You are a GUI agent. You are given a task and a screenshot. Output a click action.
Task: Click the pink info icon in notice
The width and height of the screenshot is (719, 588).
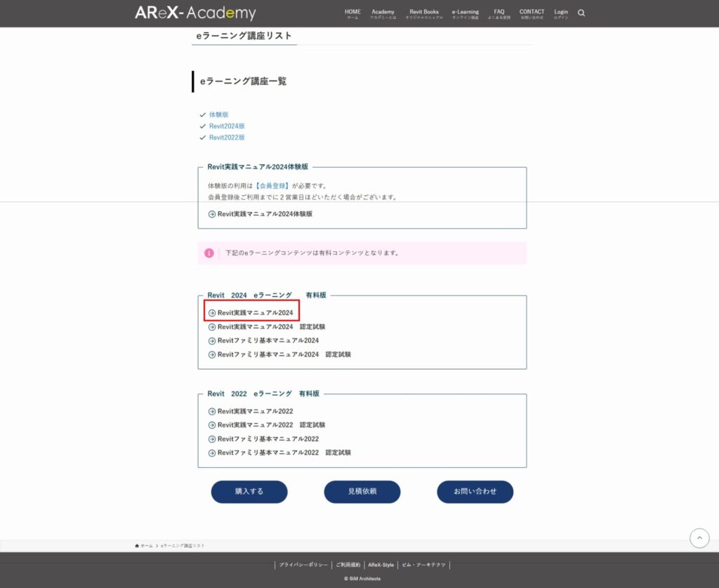[x=209, y=253]
